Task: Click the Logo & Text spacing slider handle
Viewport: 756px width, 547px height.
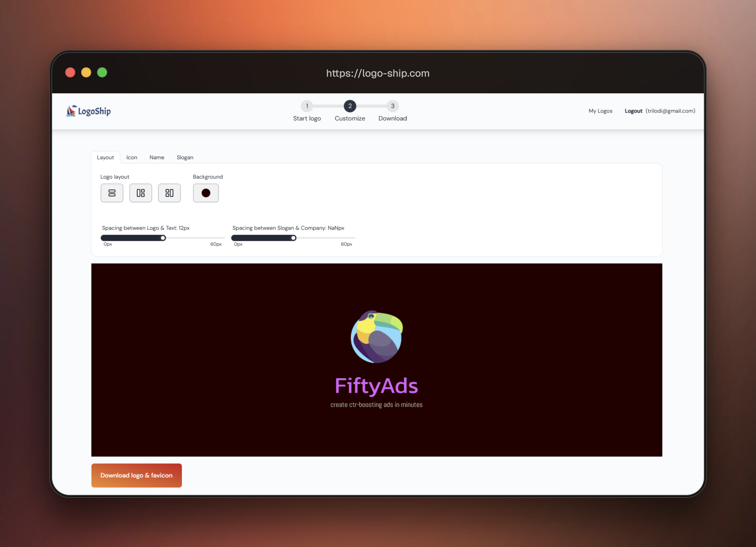Action: click(163, 238)
